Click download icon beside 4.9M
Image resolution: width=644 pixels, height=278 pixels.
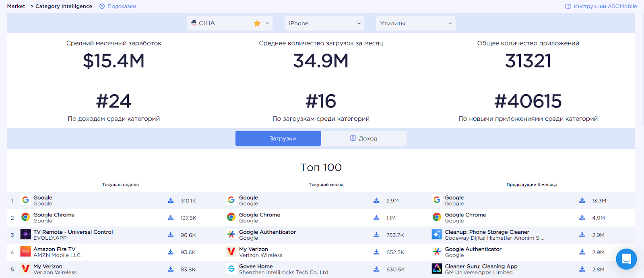pos(582,218)
